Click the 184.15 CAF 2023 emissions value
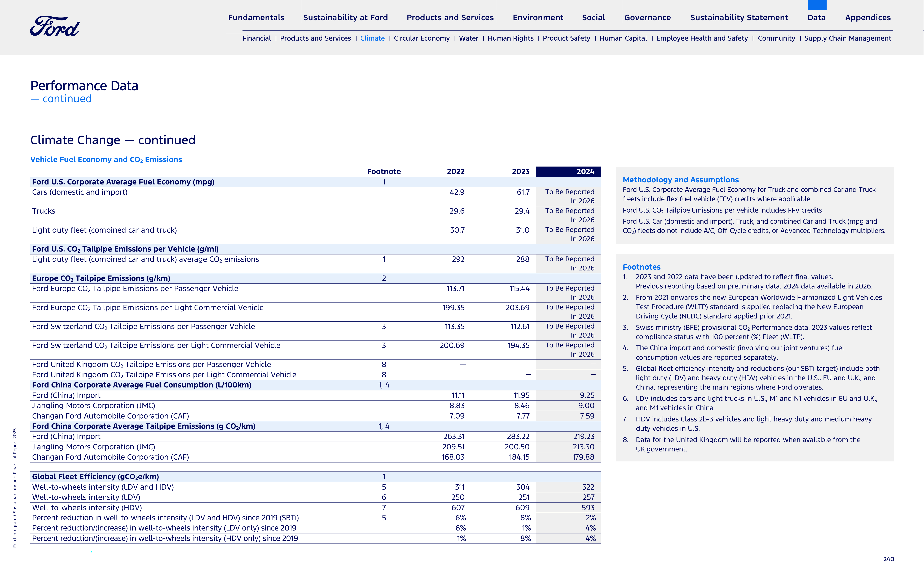This screenshot has height=578, width=924. coord(519,457)
